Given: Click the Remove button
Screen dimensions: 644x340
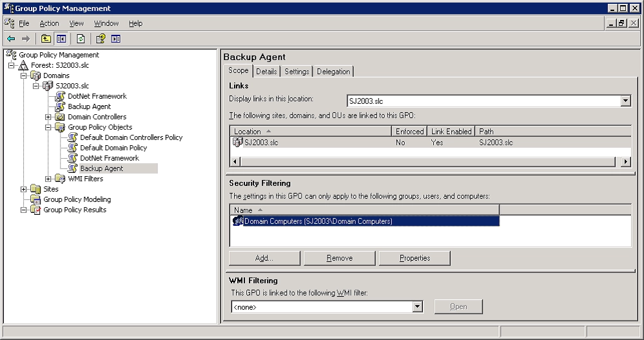Looking at the screenshot, I should pyautogui.click(x=339, y=258).
